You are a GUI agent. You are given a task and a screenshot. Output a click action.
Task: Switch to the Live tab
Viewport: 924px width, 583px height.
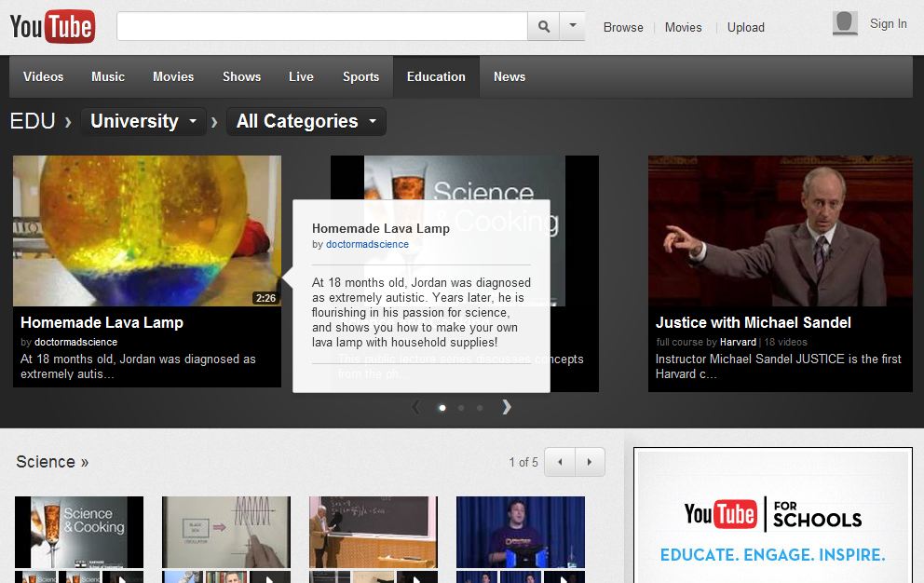pyautogui.click(x=301, y=76)
